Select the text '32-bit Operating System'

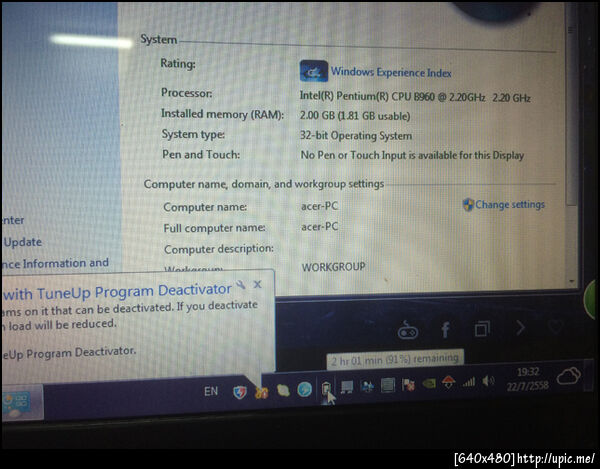point(356,135)
